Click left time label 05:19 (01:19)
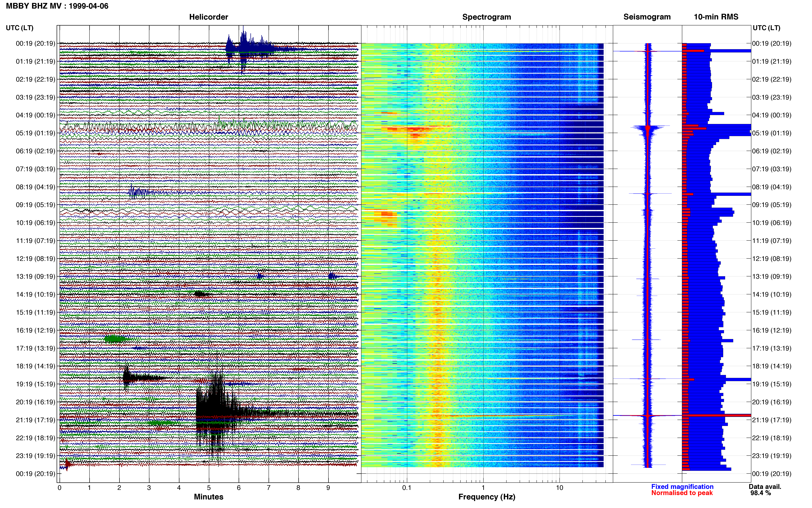 coord(36,133)
